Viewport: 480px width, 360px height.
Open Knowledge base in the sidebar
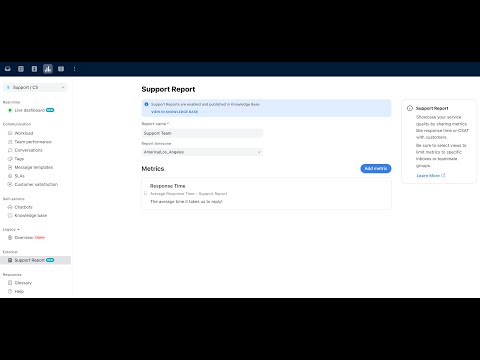31,216
